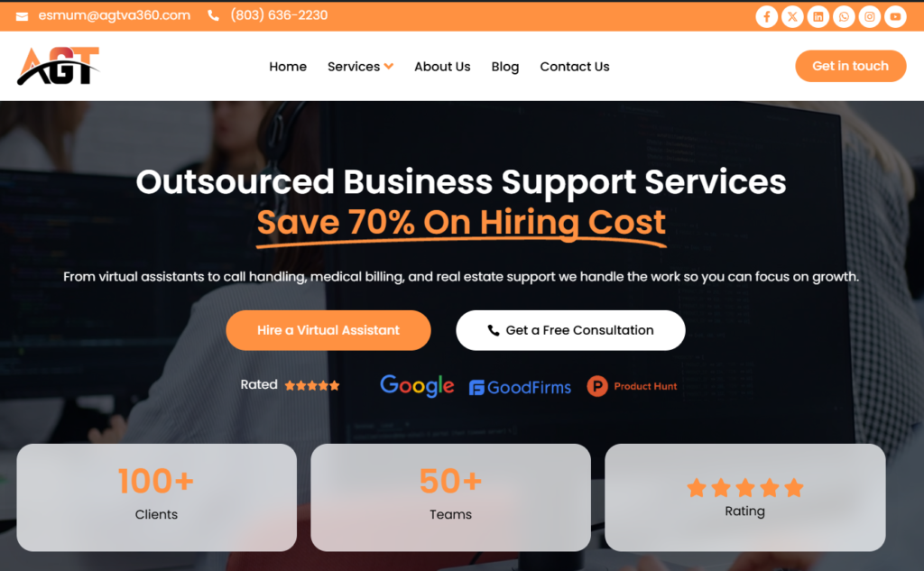Open the WhatsApp social icon
The width and height of the screenshot is (924, 571).
(x=844, y=16)
